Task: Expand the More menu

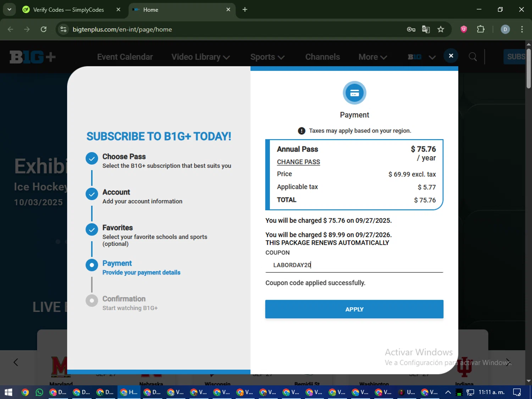Action: (372, 57)
